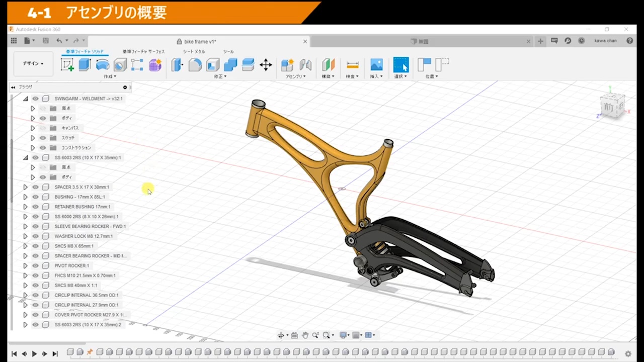Hide the BUSHING - 17mm X 85L component
Viewport: 644px width, 362px height.
click(35, 197)
